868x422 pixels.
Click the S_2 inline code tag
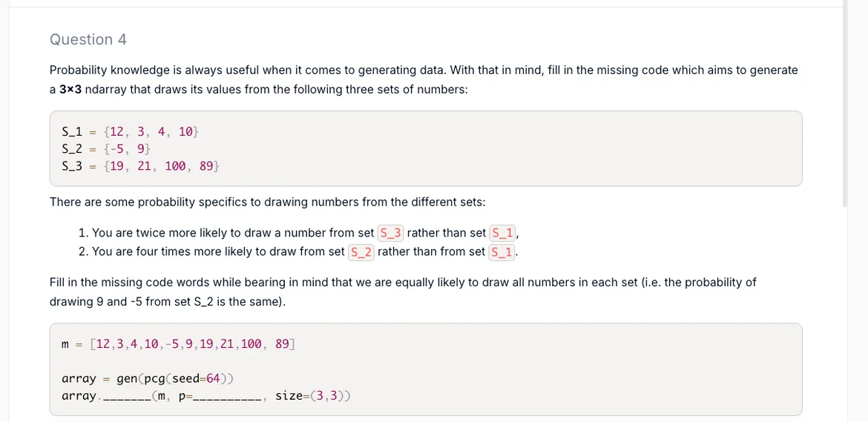[361, 251]
